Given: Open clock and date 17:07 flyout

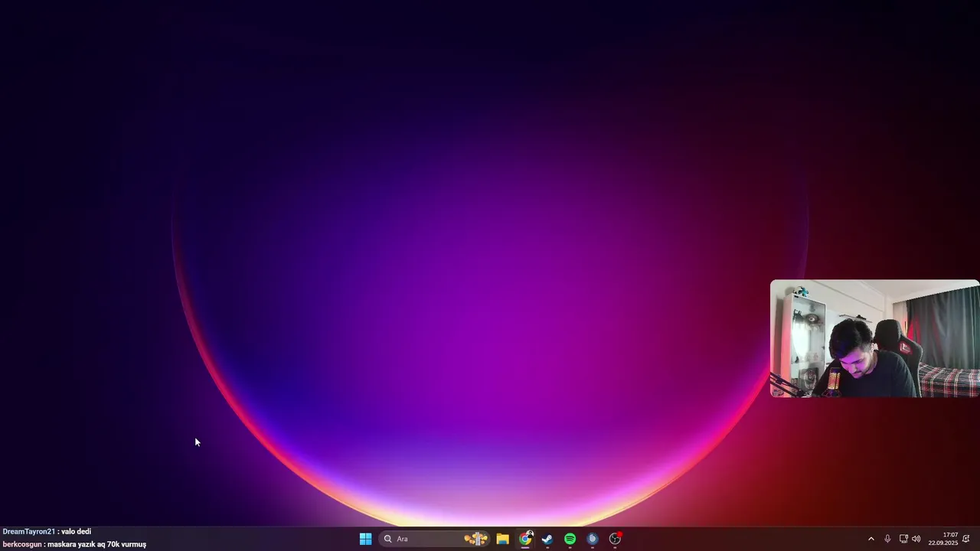Looking at the screenshot, I should coord(943,539).
